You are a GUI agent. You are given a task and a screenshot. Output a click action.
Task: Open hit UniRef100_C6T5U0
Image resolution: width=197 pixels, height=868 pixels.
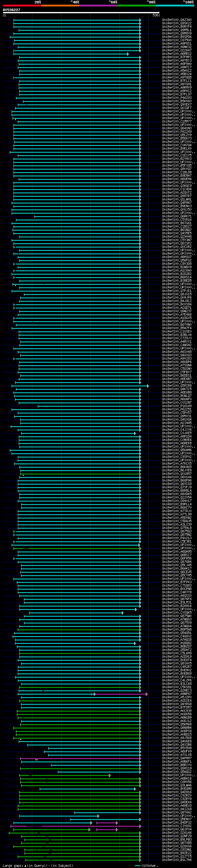pyautogui.click(x=176, y=40)
